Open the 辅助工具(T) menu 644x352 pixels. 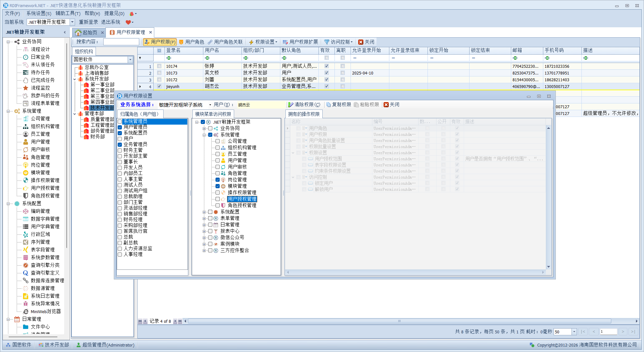click(x=68, y=13)
